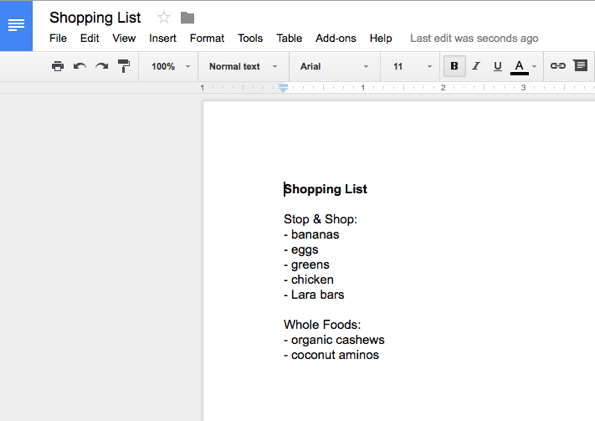
Task: Open the File menu
Action: coord(58,38)
